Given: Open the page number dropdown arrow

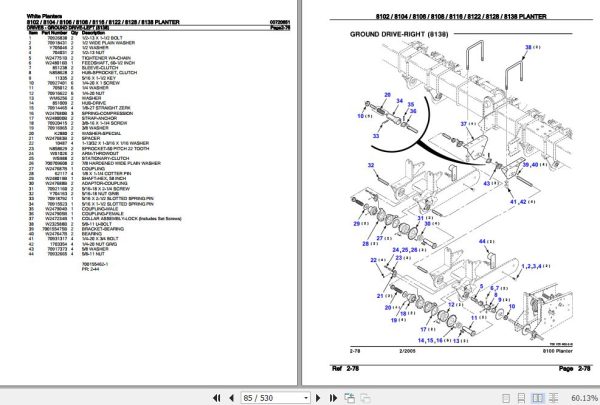Looking at the screenshot, I should 306,398.
